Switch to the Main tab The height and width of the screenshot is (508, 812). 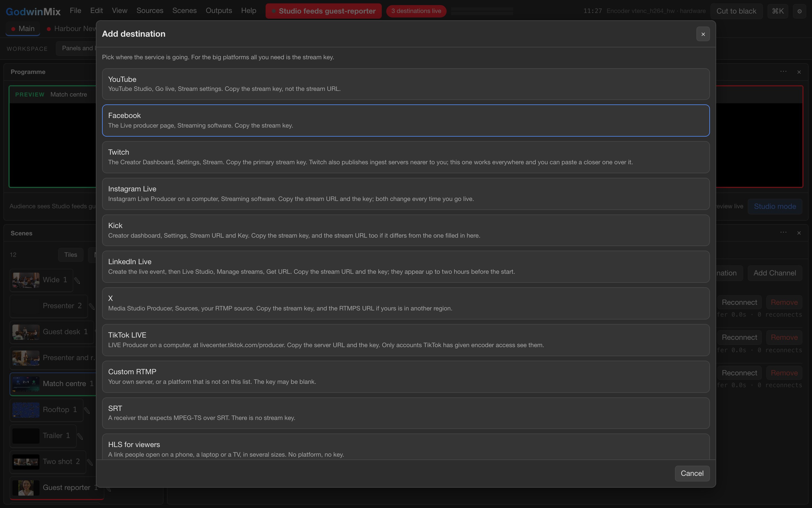pyautogui.click(x=23, y=29)
